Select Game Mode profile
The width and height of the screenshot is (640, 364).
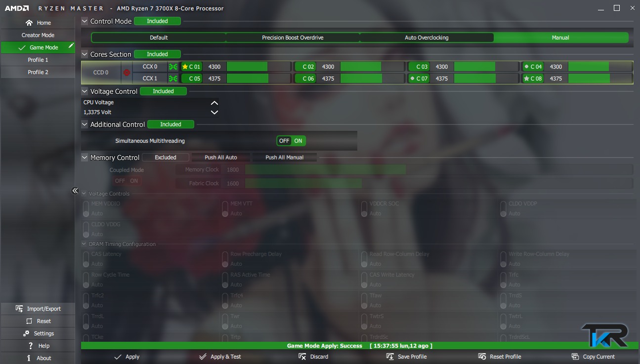38,47
